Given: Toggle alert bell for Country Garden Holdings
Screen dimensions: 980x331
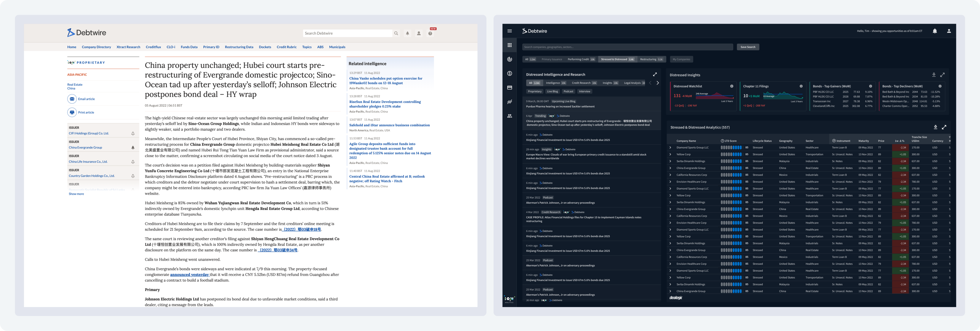Looking at the screenshot, I should coord(133,176).
